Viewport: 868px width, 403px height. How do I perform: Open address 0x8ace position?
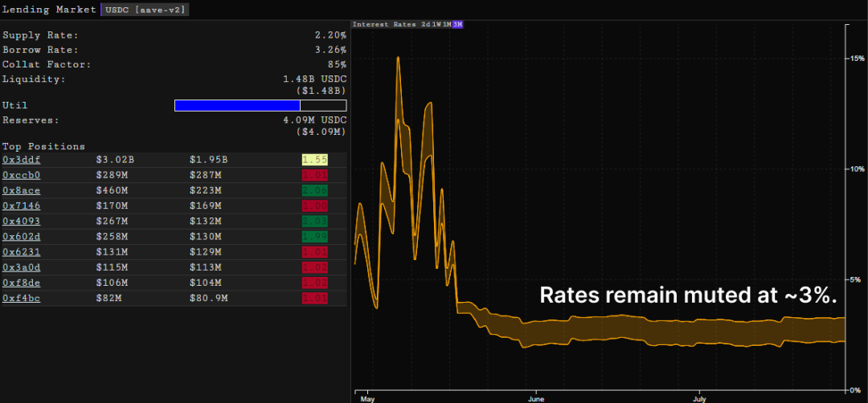pyautogui.click(x=21, y=191)
